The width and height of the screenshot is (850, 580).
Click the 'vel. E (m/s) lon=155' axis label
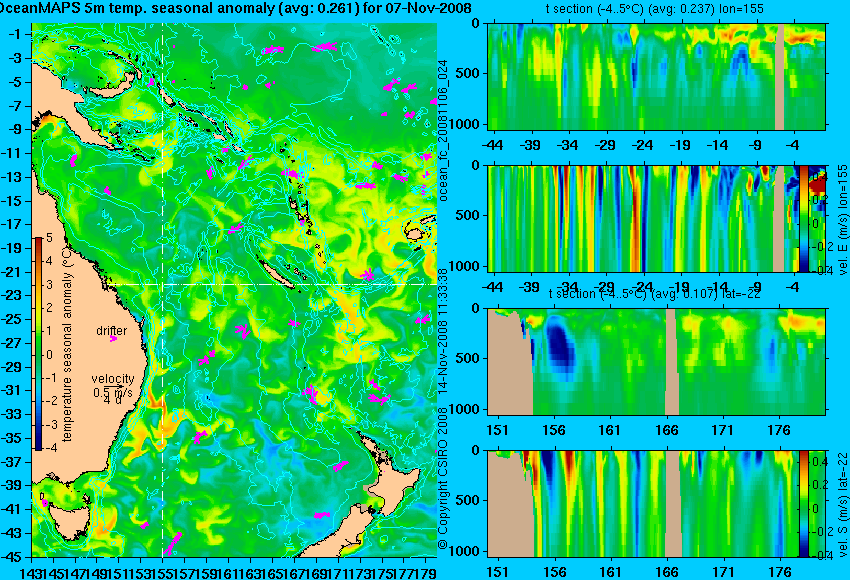coord(843,219)
